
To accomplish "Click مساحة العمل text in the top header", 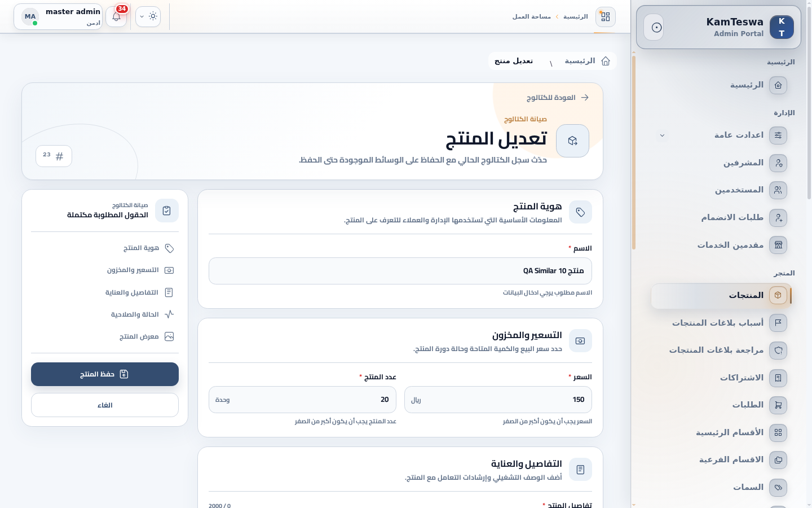I will 531,16.
